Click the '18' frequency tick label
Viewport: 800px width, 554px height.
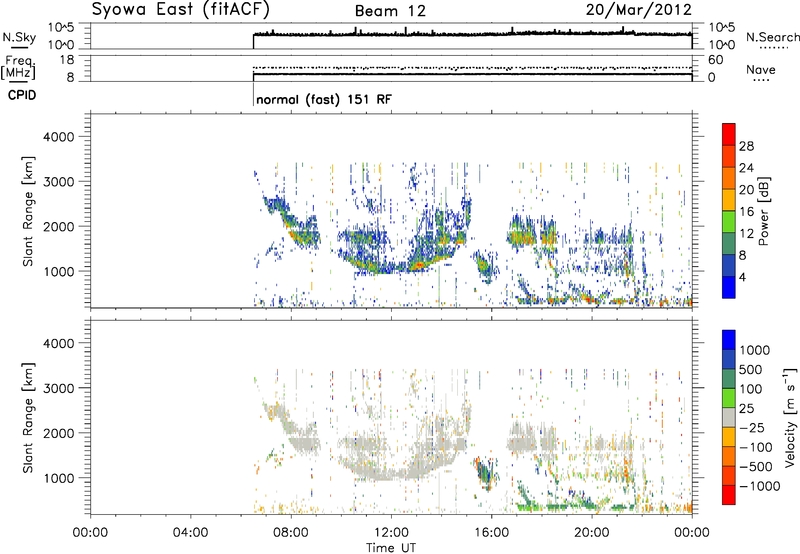(67, 60)
